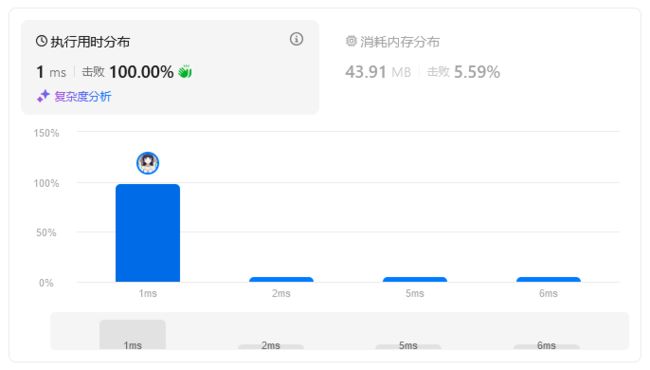Select the 2ms block in range overview
The height and width of the screenshot is (370, 650).
coord(271,346)
